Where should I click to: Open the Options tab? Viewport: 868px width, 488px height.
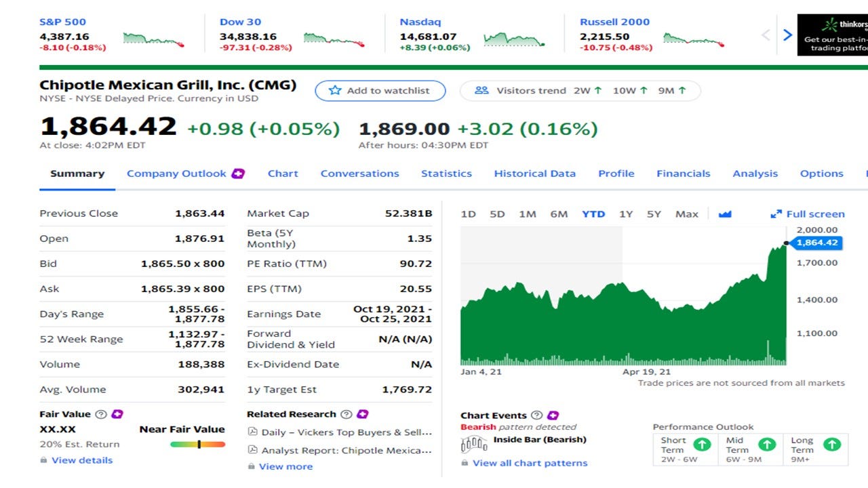coord(822,174)
